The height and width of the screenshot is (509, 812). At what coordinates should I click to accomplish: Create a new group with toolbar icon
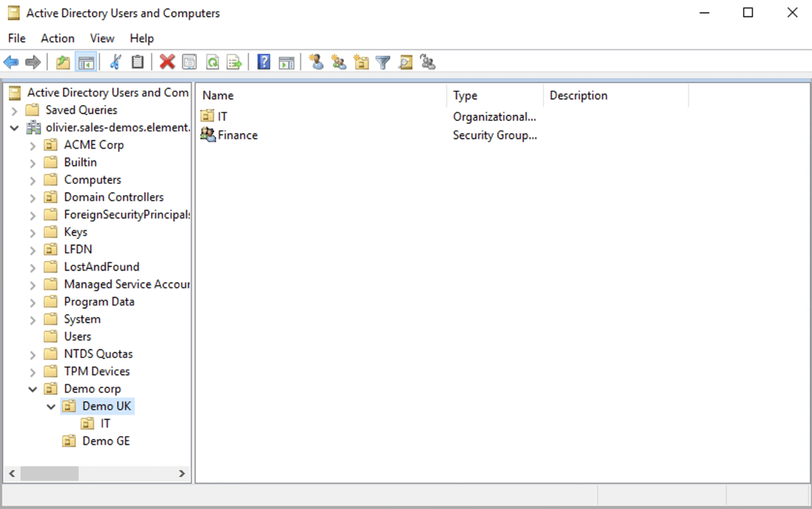339,62
